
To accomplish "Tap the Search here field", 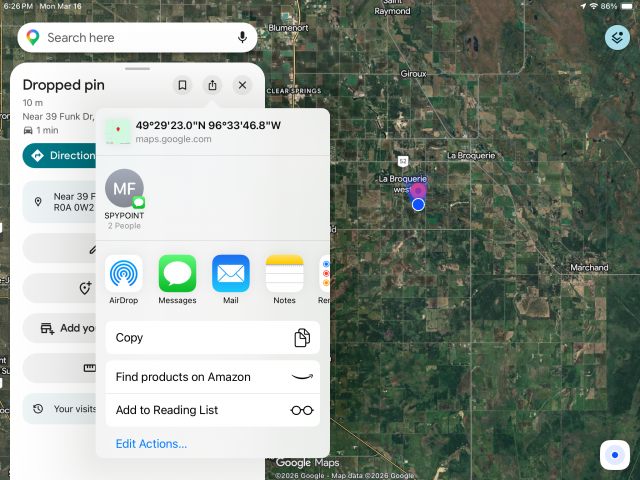I will pyautogui.click(x=130, y=38).
